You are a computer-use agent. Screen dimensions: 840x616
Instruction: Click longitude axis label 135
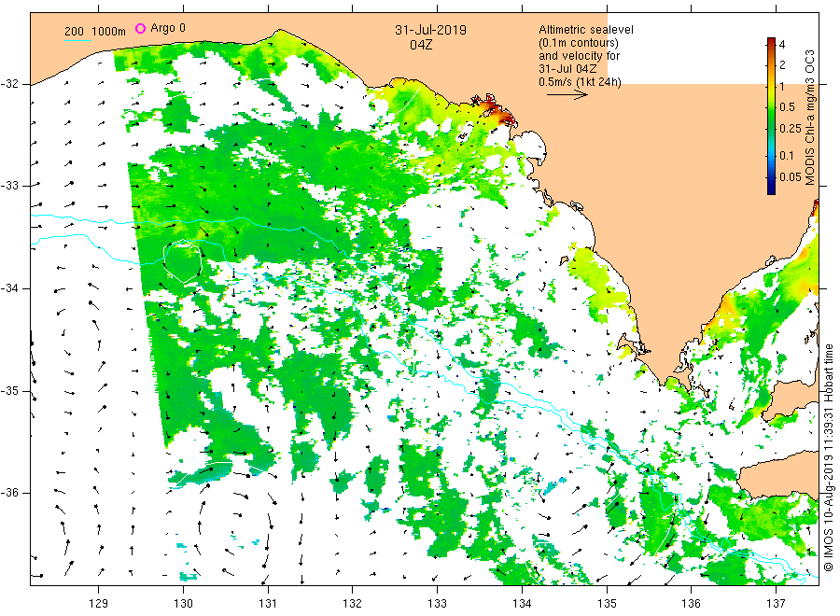click(x=607, y=604)
